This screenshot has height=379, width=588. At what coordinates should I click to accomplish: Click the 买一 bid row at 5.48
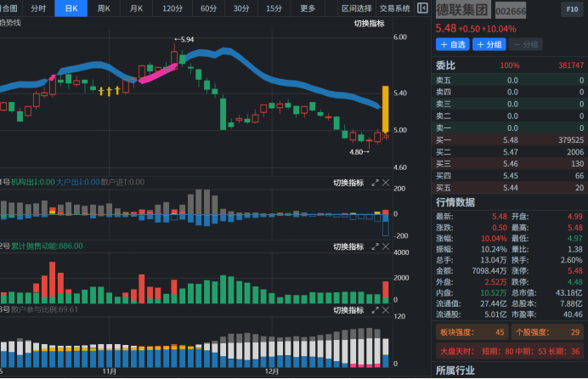point(510,139)
